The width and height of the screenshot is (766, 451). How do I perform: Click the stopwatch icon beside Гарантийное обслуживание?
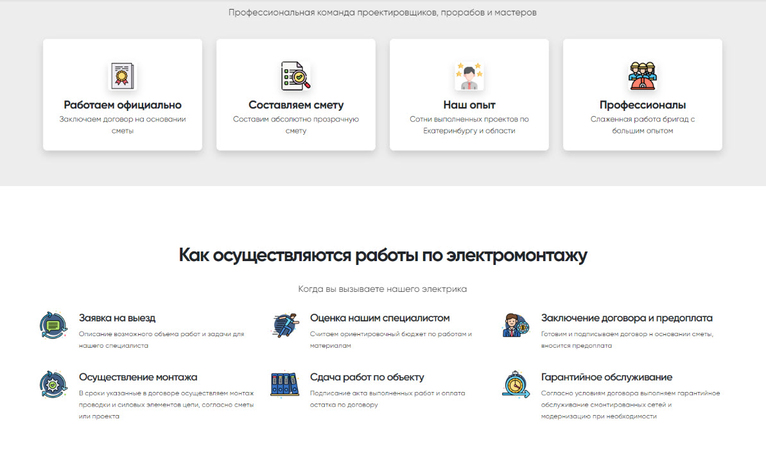point(516,384)
